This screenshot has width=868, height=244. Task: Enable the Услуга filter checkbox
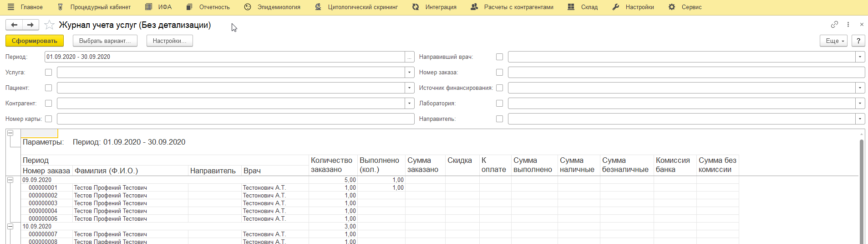49,73
